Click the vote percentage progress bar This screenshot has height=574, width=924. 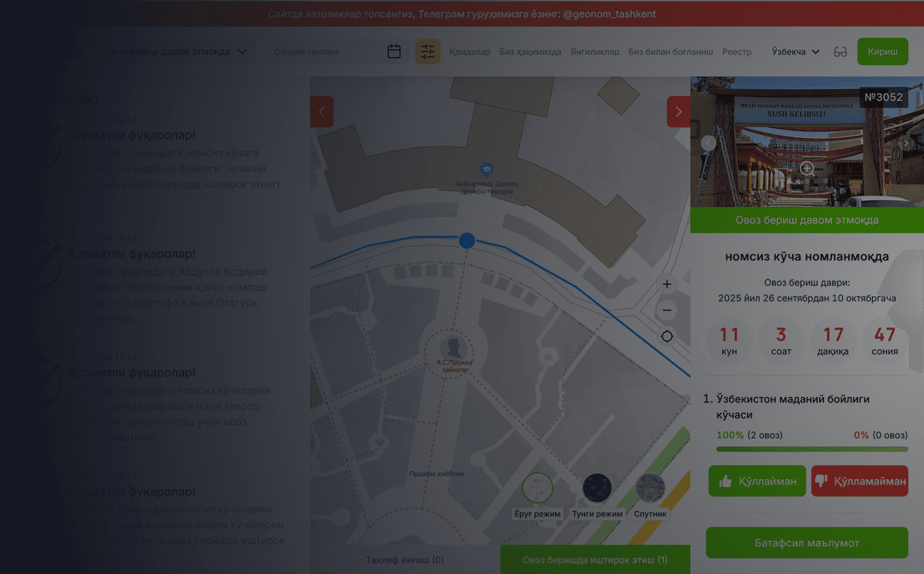tap(812, 449)
